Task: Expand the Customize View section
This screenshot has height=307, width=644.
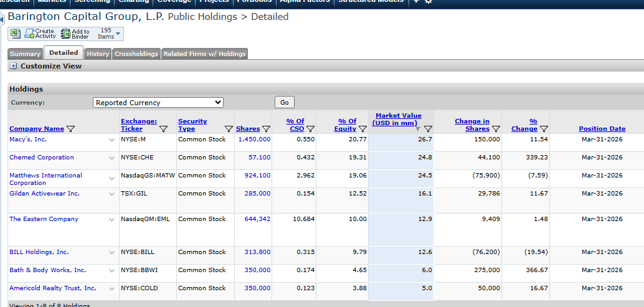Action: (x=14, y=66)
